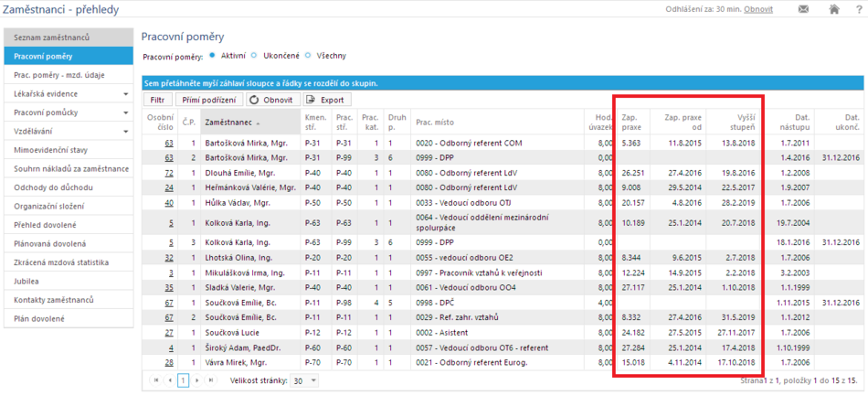Viewport: 868px width, 395px height.
Task: Sort by Kmen. stř. column header
Action: [316, 122]
